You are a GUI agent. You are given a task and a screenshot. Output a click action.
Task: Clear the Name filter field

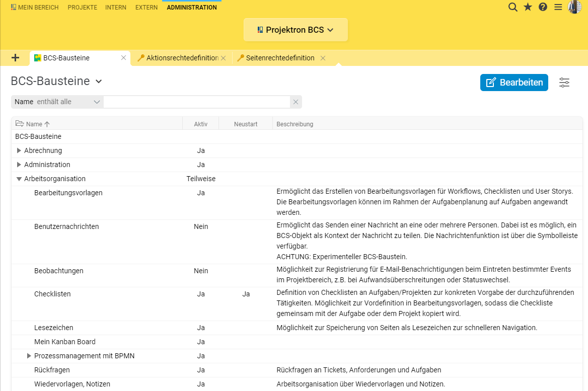pos(296,102)
